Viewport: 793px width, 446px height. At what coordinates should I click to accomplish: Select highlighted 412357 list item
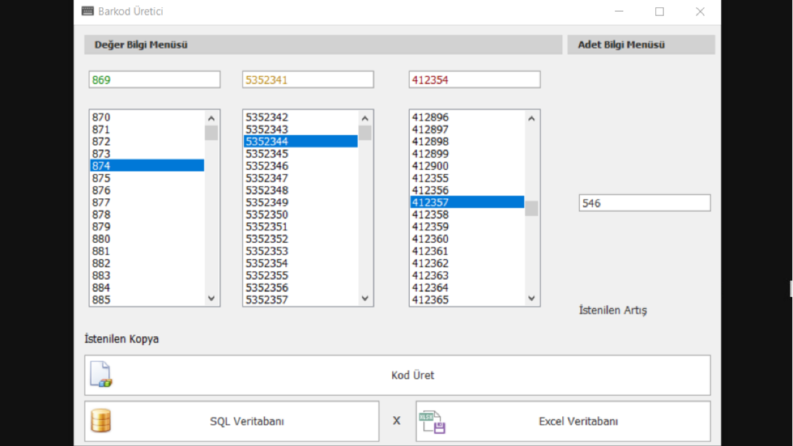coord(467,202)
